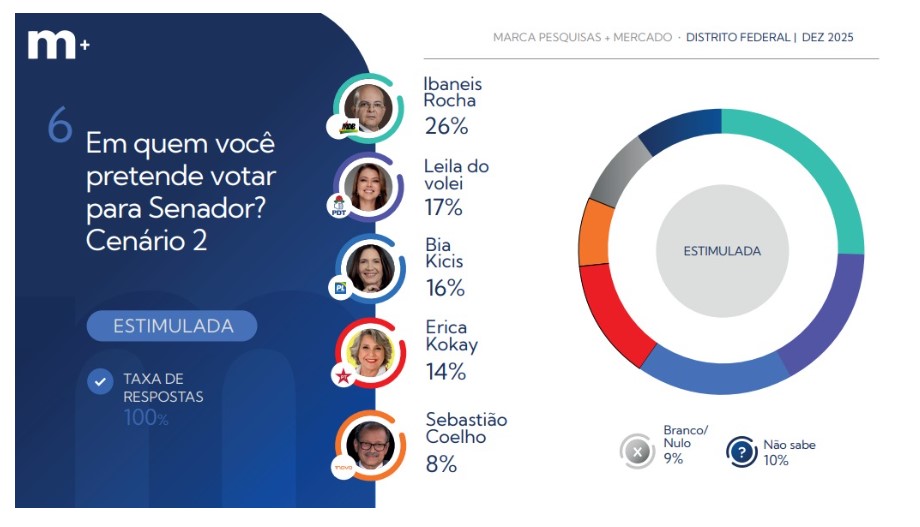Click the Taxa de Respostas checkmark
Screen dimensions: 920x527
100,382
